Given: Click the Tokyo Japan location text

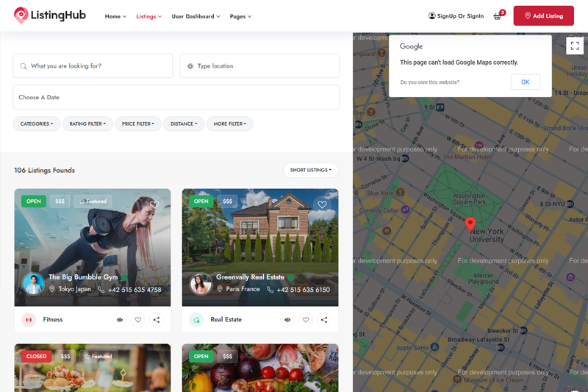Looking at the screenshot, I should tap(75, 289).
